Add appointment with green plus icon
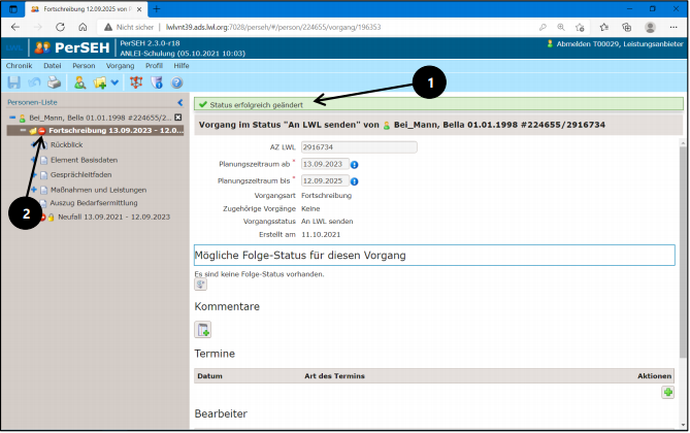690x433 pixels. (667, 393)
